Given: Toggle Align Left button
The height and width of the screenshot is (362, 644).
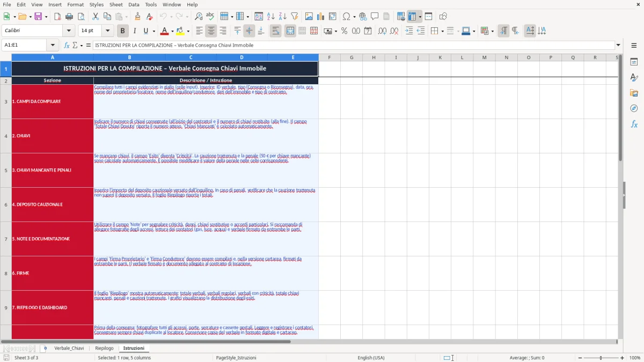Looking at the screenshot, I should 200,31.
